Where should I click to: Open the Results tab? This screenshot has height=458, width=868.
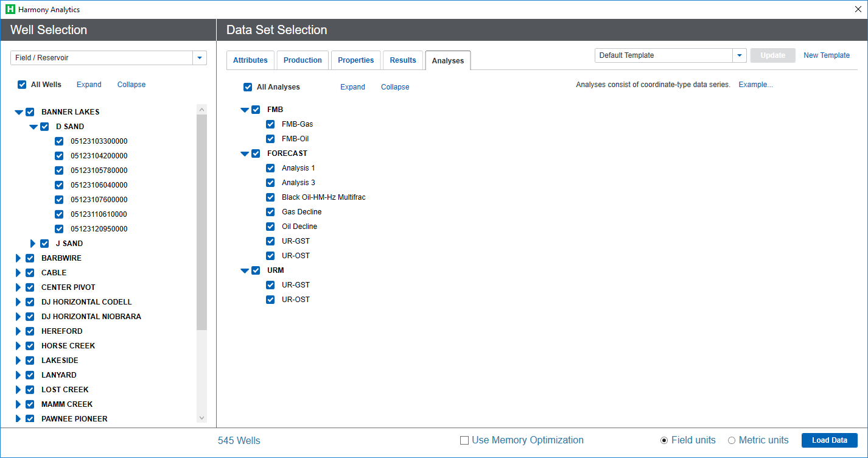[x=403, y=60]
